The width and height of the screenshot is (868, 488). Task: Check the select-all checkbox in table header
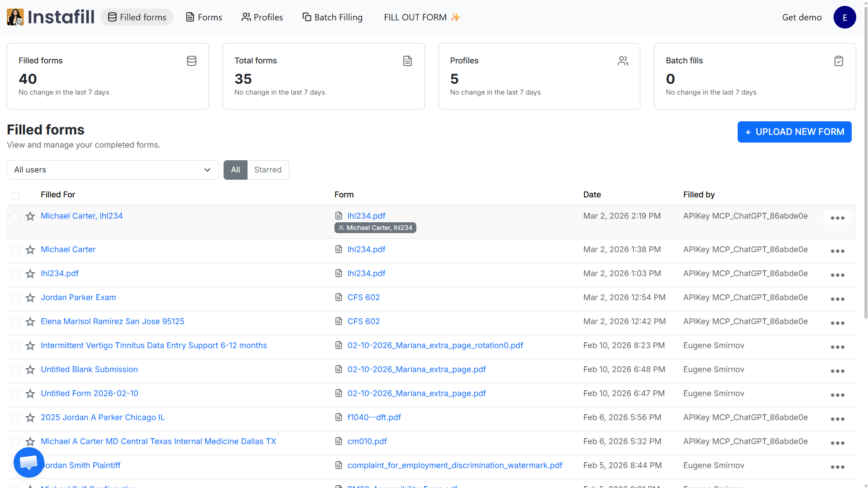(15, 196)
